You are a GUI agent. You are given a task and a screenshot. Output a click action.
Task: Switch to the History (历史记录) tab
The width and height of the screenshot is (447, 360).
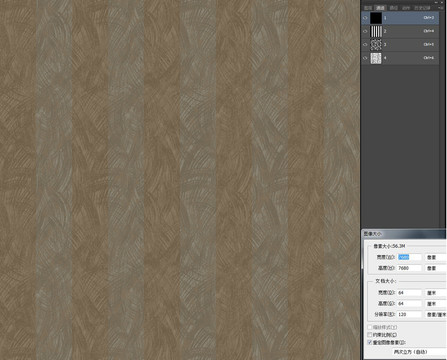click(x=422, y=8)
